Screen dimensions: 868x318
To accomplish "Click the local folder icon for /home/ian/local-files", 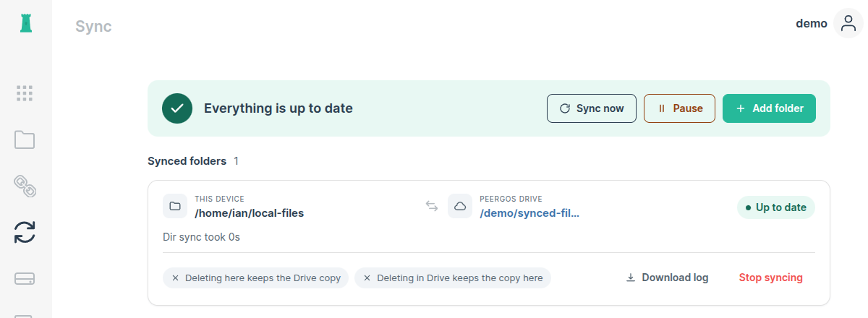I will [x=175, y=206].
